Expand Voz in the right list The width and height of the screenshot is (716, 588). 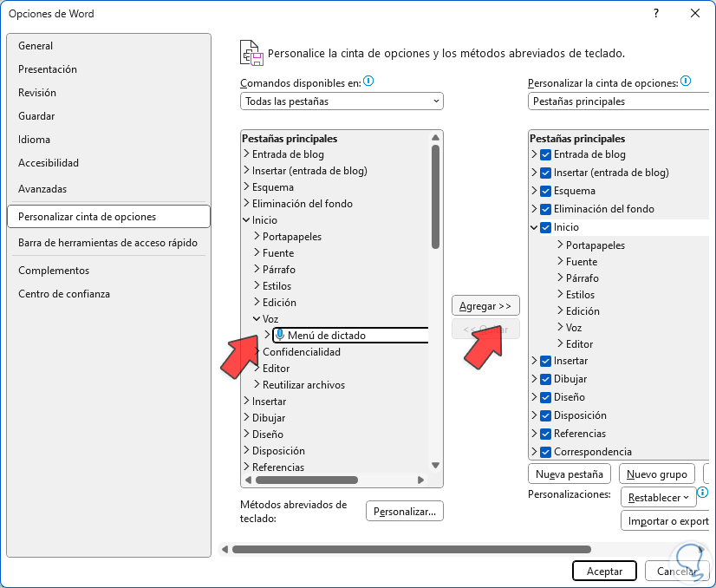[x=560, y=327]
